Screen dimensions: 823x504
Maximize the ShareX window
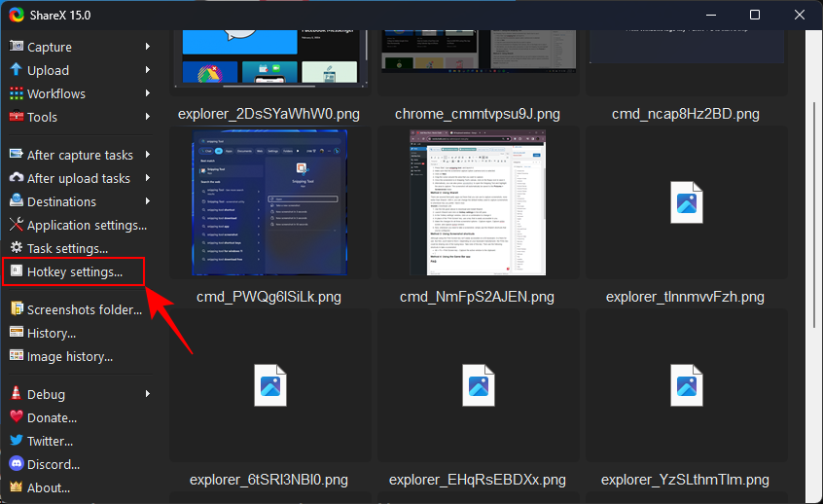(x=755, y=15)
